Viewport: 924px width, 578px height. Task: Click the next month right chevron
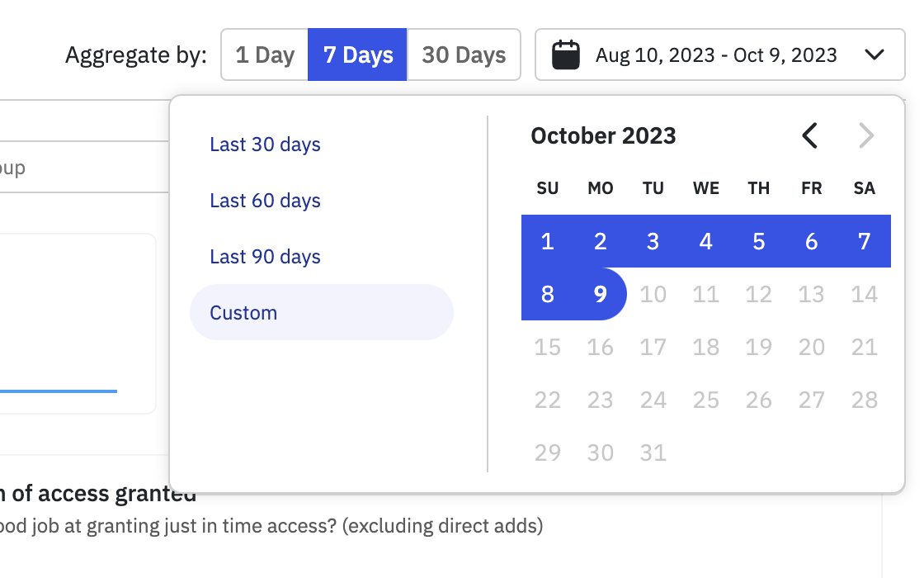pyautogui.click(x=865, y=135)
